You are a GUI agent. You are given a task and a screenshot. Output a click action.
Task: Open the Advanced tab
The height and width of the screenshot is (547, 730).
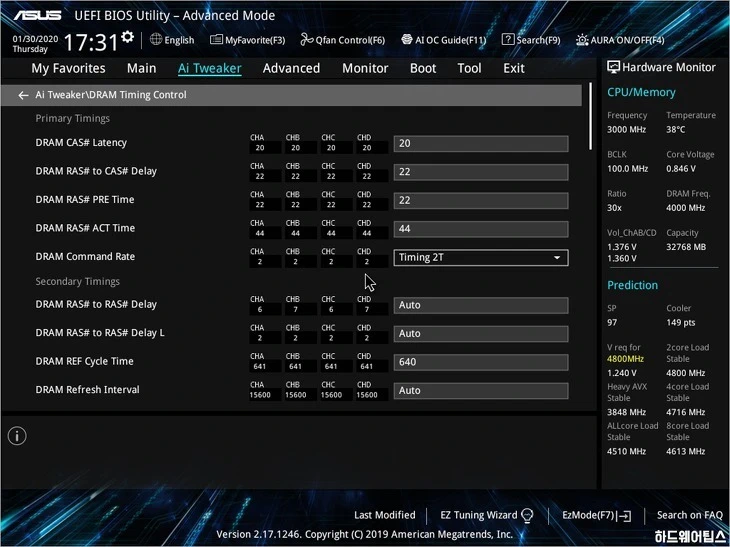(x=291, y=68)
